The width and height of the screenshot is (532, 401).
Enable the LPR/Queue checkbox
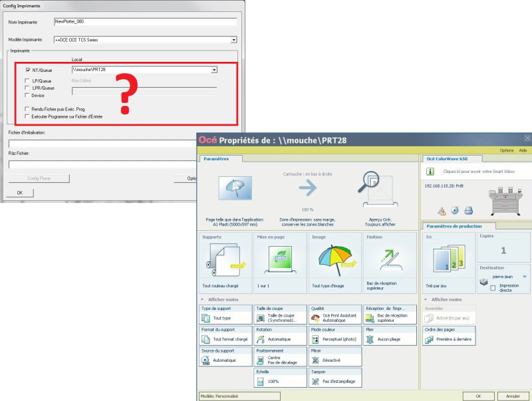pos(27,88)
